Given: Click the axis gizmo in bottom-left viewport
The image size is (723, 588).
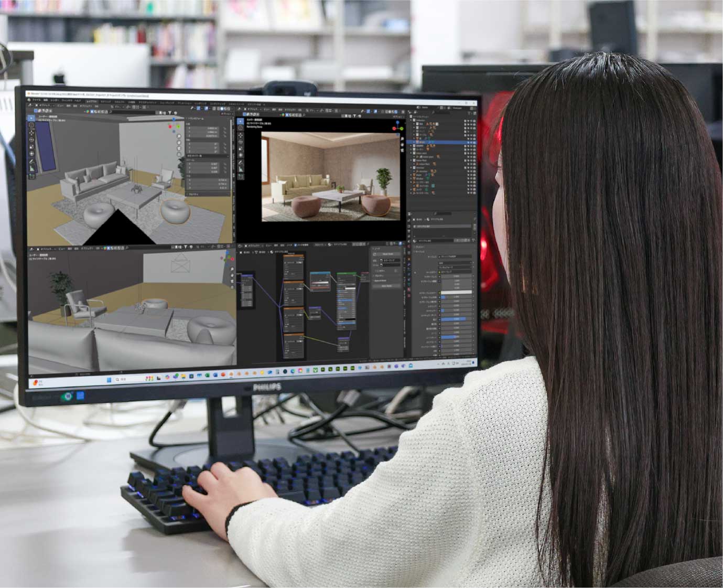Looking at the screenshot, I should point(229,258).
